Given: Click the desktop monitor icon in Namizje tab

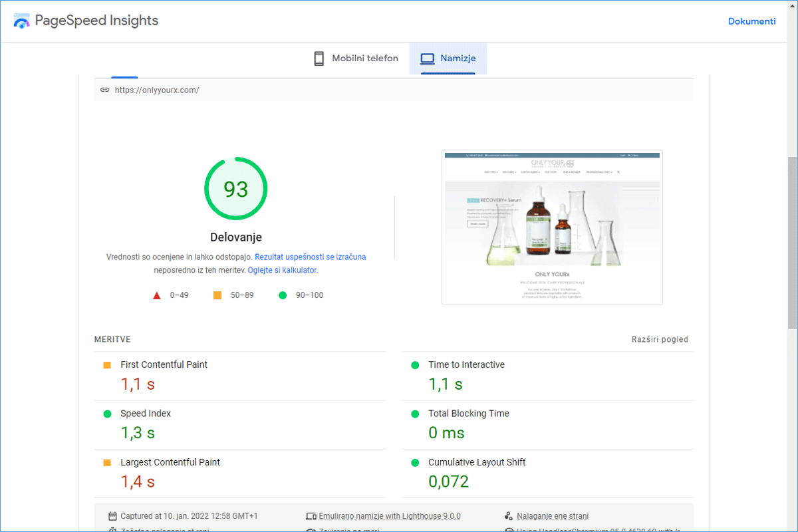Looking at the screenshot, I should (427, 59).
